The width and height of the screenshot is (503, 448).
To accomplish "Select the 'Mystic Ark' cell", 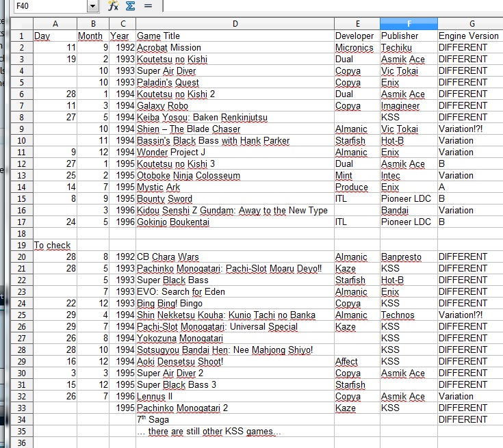I will point(235,187).
